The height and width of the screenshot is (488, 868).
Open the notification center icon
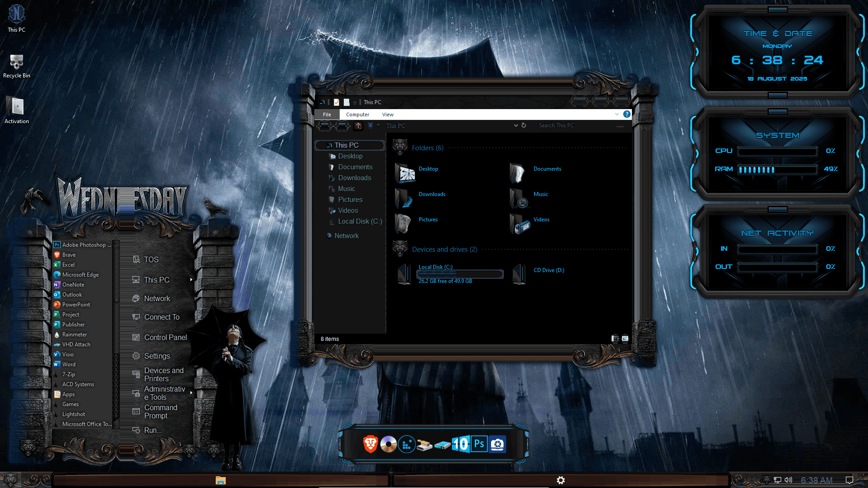[849, 480]
